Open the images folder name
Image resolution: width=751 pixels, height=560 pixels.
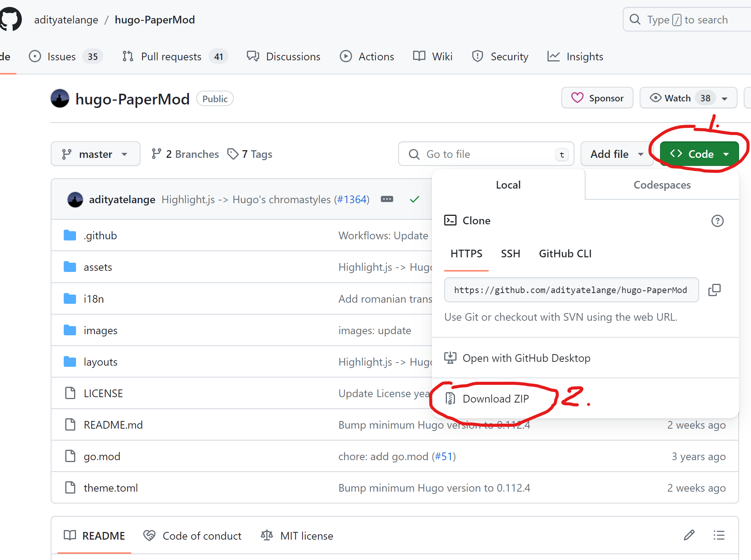coord(101,330)
